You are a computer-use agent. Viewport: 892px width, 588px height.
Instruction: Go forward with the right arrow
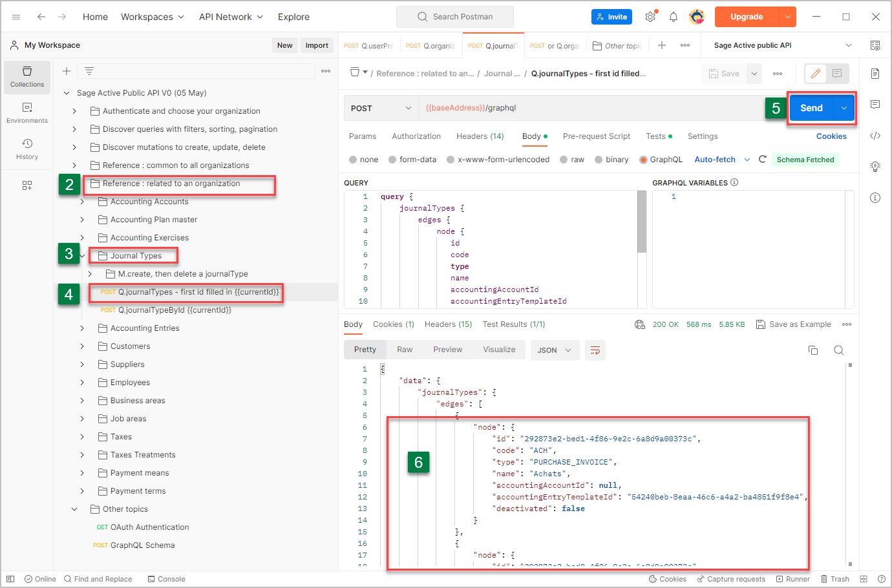coord(62,17)
